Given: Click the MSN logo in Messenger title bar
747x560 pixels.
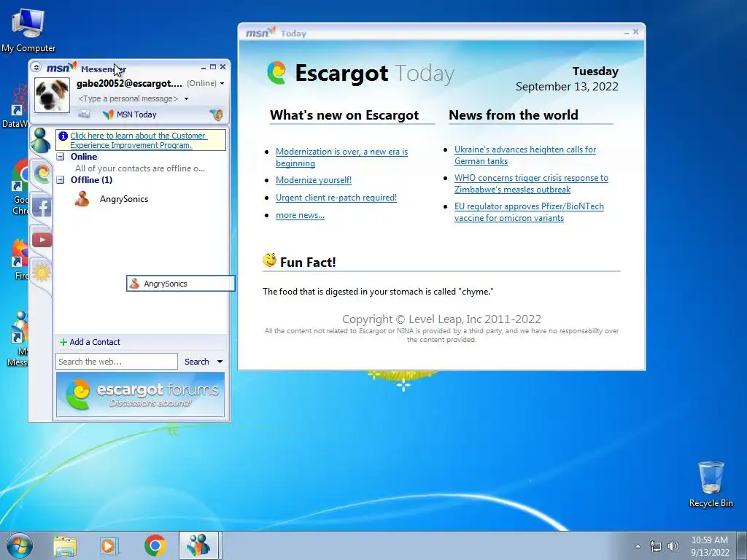Looking at the screenshot, I should [61, 68].
